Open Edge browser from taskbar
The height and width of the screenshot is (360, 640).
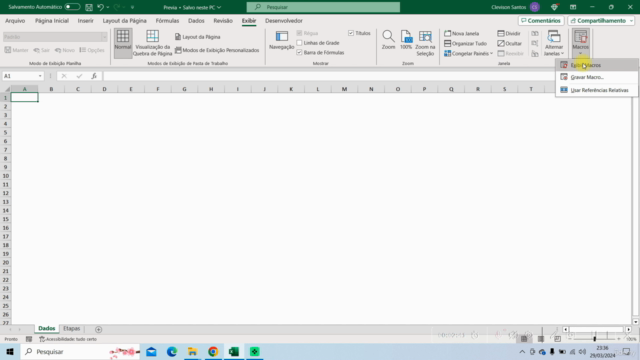pos(172,351)
